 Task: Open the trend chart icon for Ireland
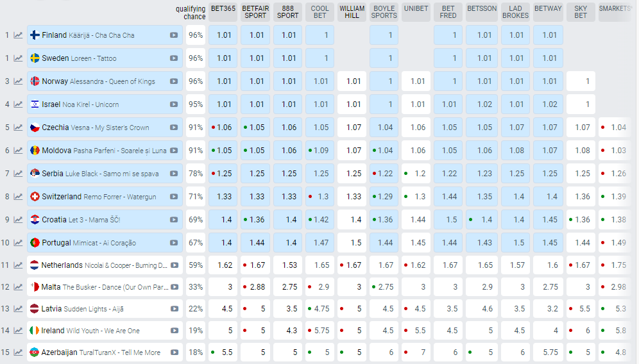pyautogui.click(x=19, y=331)
